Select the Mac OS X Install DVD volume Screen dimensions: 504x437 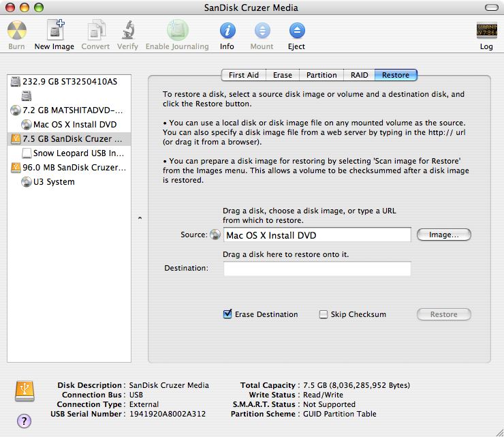click(x=69, y=125)
